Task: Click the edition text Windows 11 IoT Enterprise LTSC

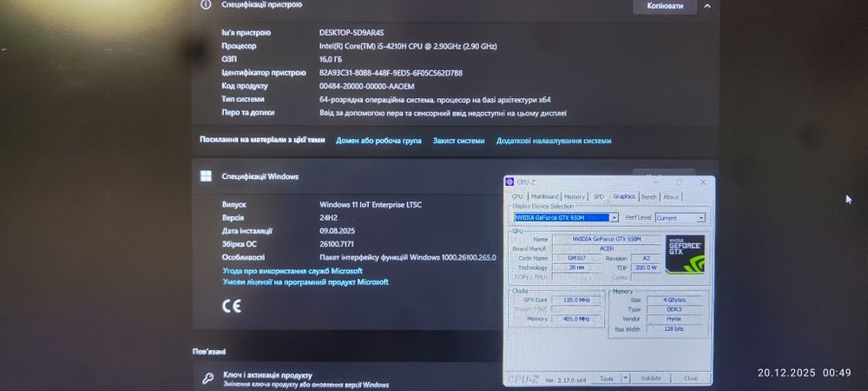Action: click(371, 205)
